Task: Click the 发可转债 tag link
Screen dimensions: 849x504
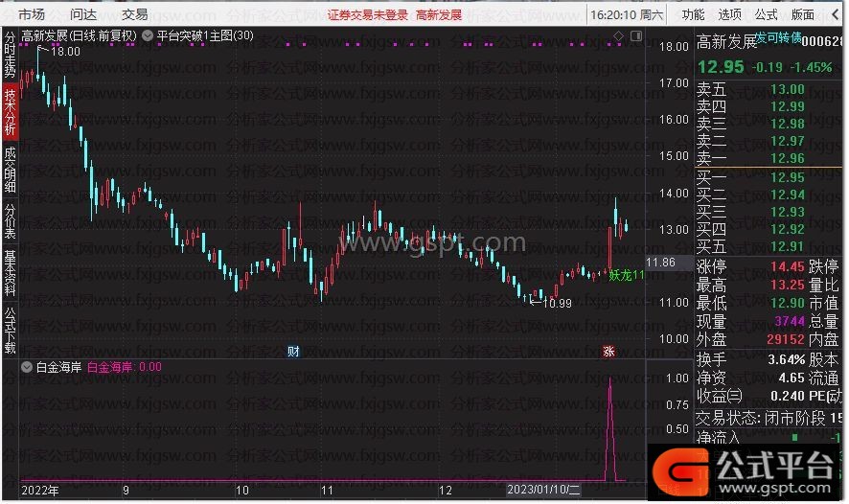Action: (778, 37)
